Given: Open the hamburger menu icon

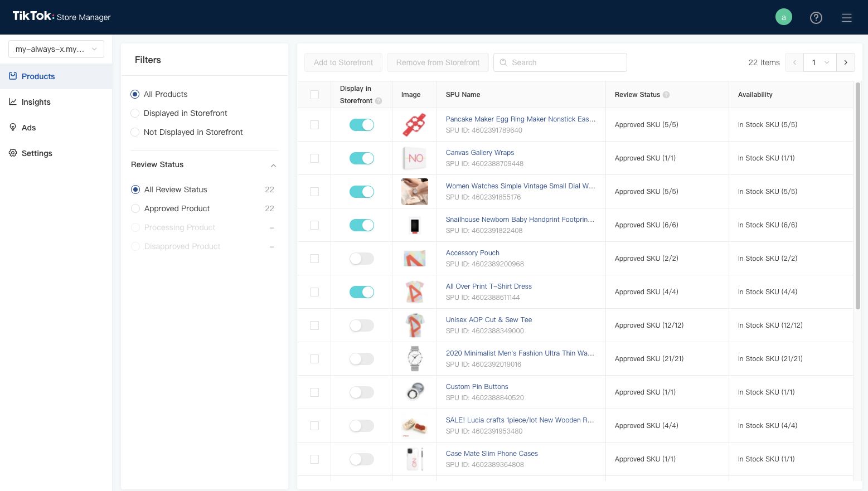Looking at the screenshot, I should 847,18.
